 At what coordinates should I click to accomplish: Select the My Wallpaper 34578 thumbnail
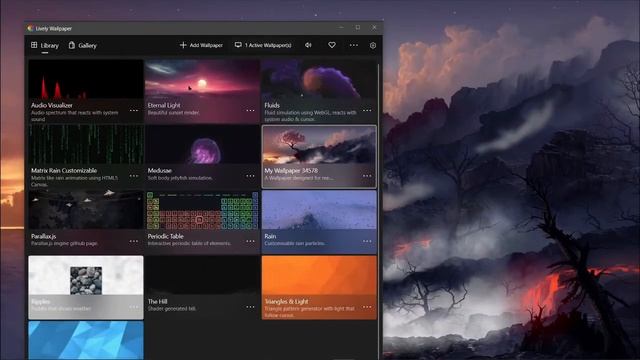319,145
